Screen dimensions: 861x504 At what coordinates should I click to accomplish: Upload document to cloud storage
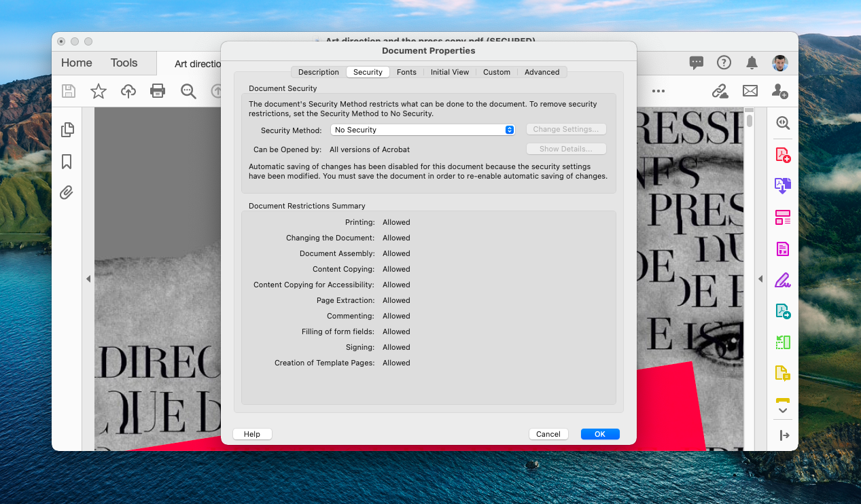tap(128, 90)
